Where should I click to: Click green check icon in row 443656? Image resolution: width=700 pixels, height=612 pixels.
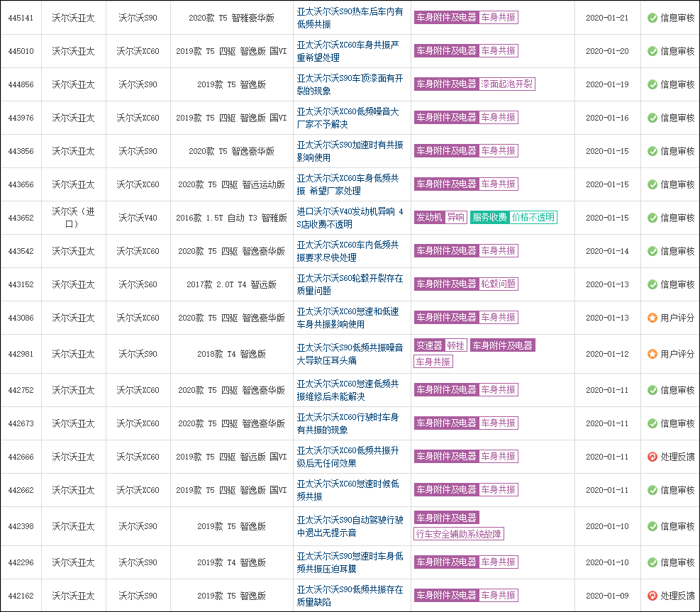(652, 184)
